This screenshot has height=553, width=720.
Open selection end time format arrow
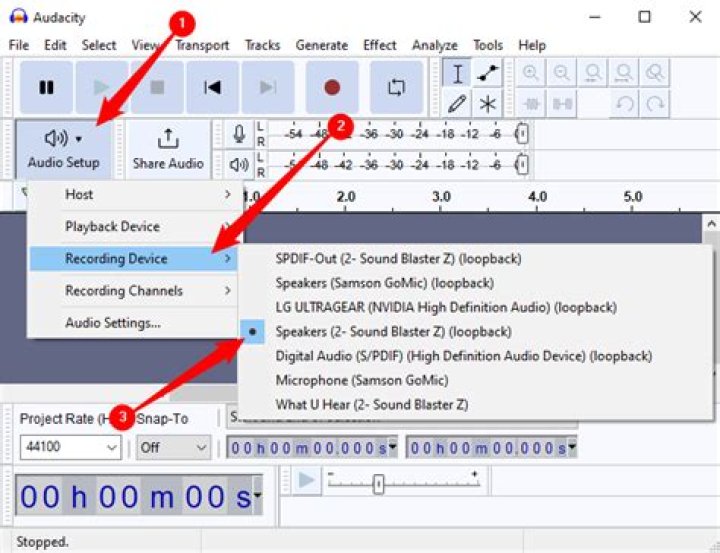point(572,447)
